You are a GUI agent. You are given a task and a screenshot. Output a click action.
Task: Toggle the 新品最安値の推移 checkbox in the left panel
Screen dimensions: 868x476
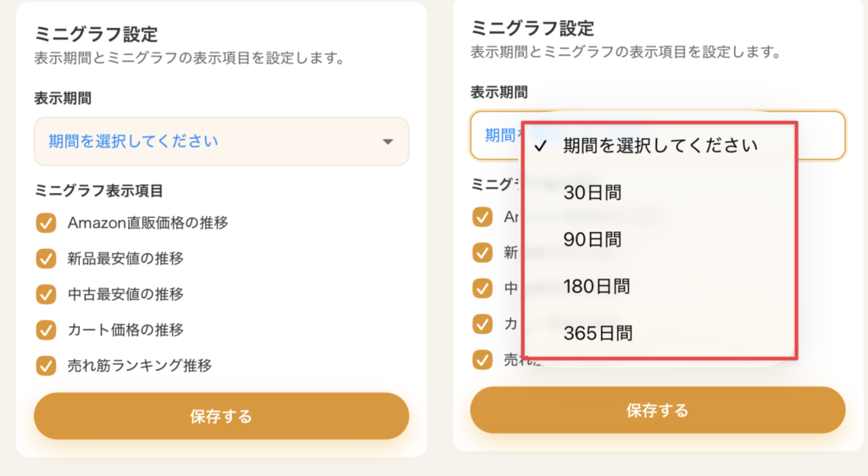46,258
